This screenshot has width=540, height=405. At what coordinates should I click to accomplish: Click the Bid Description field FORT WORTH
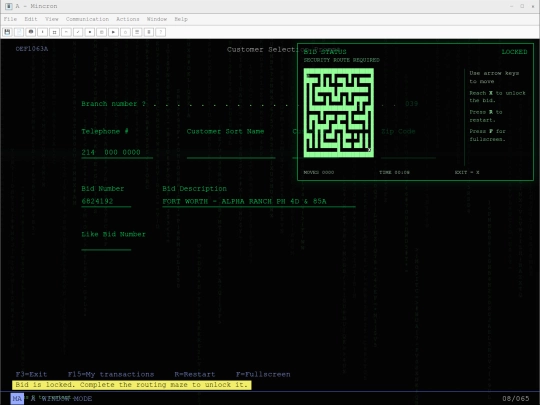(259, 201)
